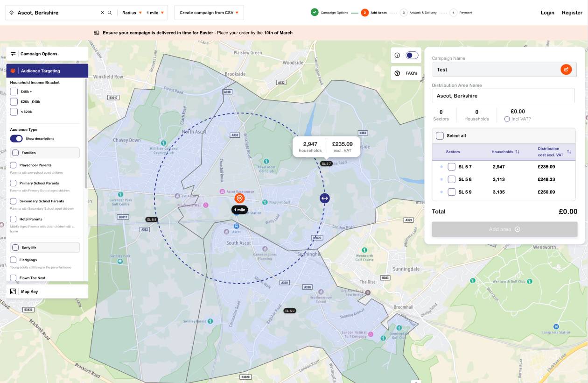The image size is (588, 383).
Task: Click the orange location pin on map
Action: (x=239, y=199)
